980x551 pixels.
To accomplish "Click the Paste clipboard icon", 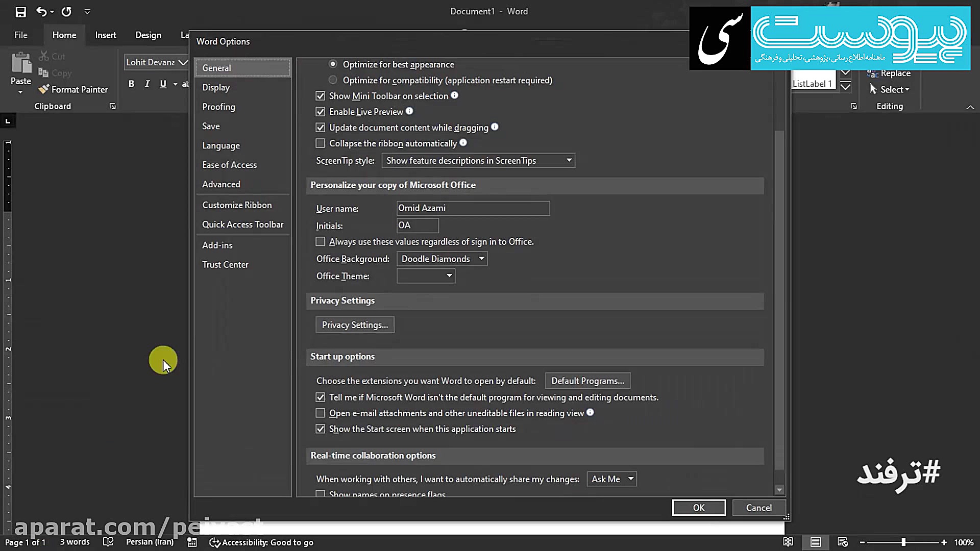I will [21, 63].
